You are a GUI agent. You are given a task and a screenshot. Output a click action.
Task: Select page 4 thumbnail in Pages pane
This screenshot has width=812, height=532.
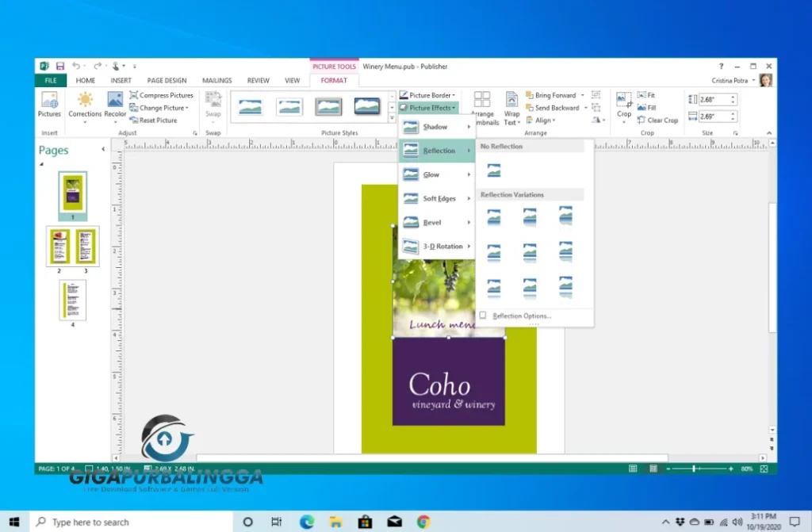[72, 300]
